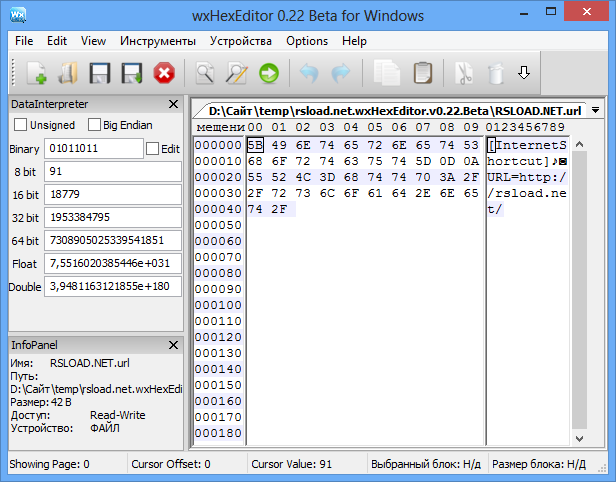Image resolution: width=616 pixels, height=482 pixels.
Task: Tick the Edit checkbox beside Binary
Action: [x=152, y=149]
